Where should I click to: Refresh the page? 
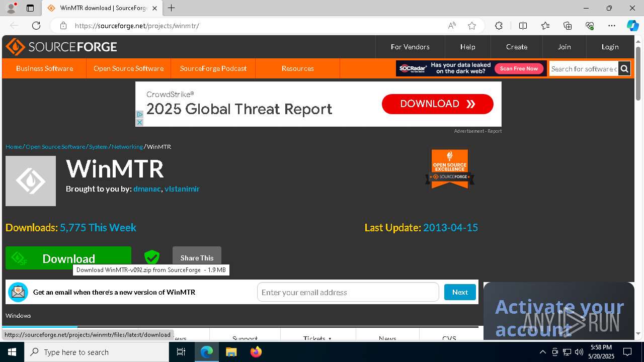(x=36, y=26)
